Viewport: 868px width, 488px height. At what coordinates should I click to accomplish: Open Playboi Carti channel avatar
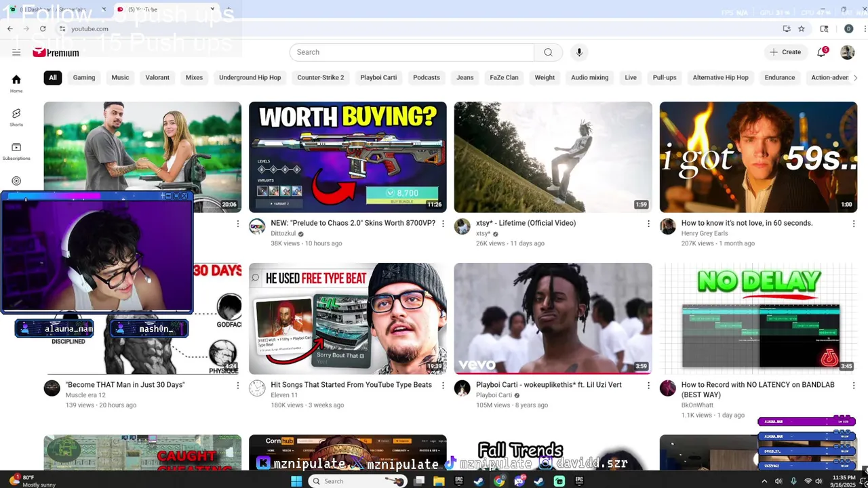pyautogui.click(x=462, y=388)
